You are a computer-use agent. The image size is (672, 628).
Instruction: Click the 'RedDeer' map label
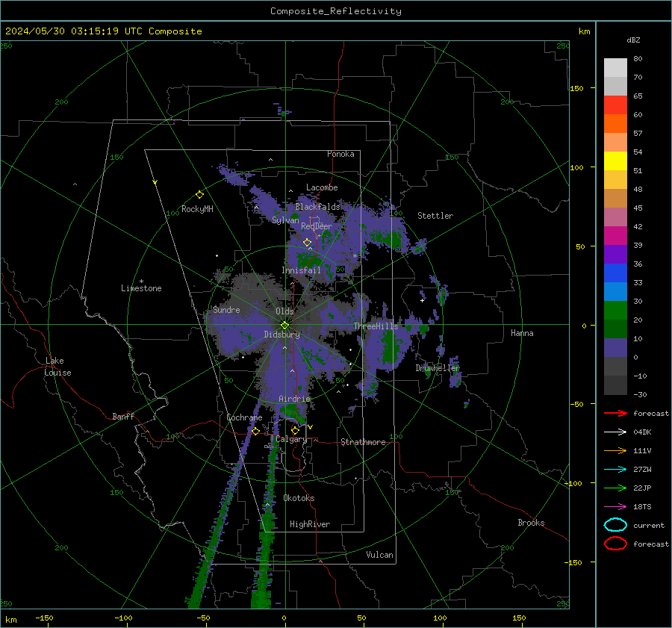[317, 226]
